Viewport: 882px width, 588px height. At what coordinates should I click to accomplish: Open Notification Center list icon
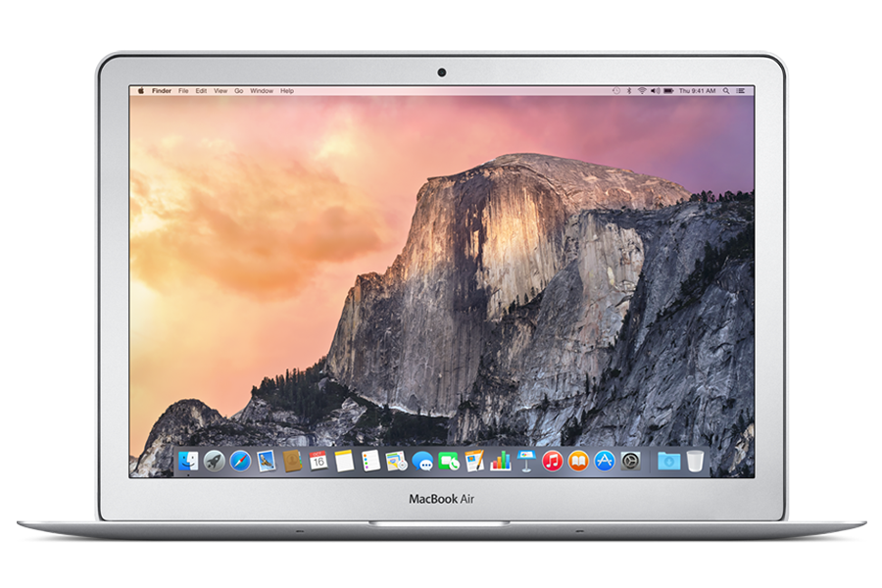point(741,90)
